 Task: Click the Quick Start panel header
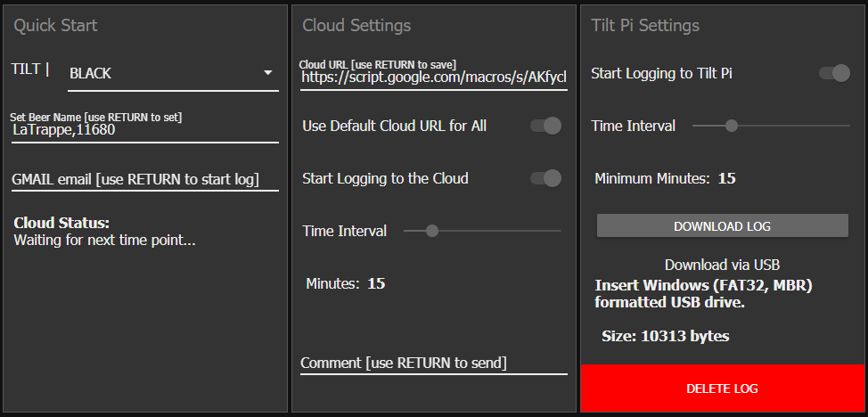point(55,26)
